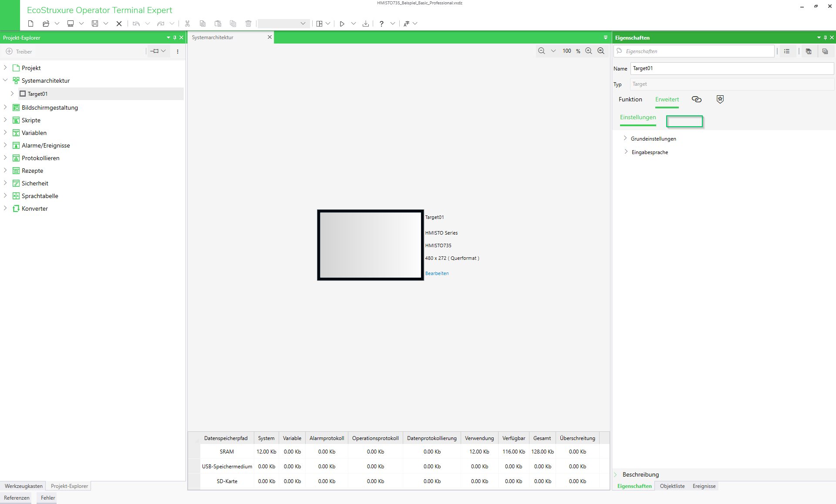
Task: Expand the Beschreibung section
Action: [616, 474]
